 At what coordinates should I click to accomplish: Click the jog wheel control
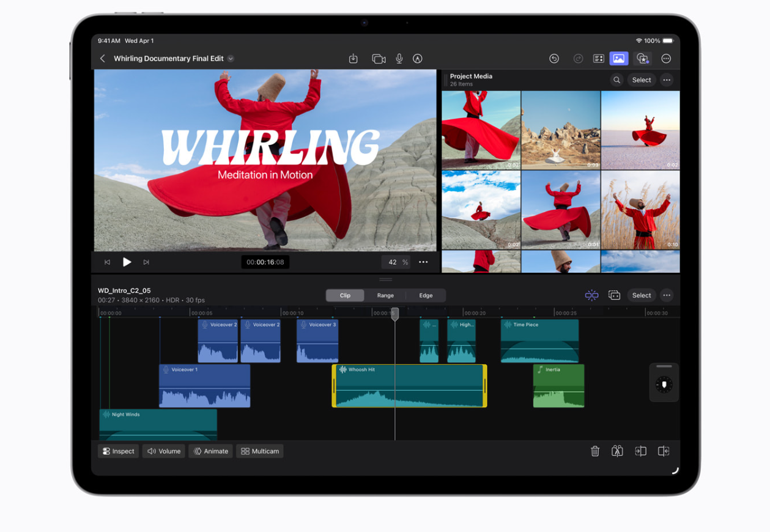point(664,385)
